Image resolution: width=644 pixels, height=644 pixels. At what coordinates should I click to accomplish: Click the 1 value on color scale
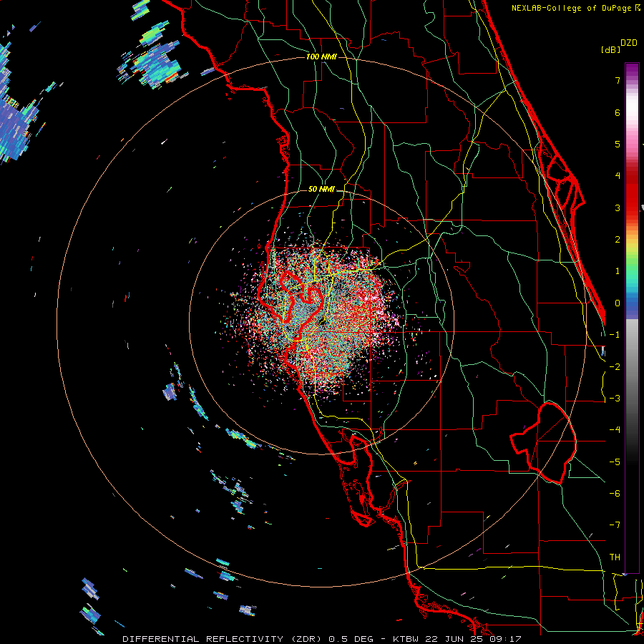618,271
